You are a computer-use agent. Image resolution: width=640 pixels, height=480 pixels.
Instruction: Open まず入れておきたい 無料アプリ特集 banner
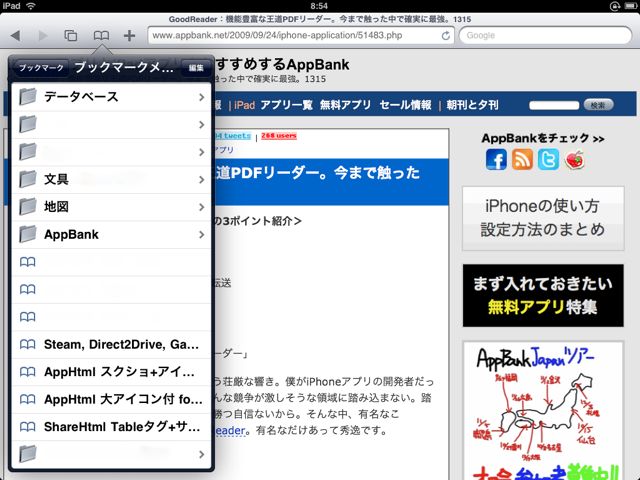coord(543,296)
